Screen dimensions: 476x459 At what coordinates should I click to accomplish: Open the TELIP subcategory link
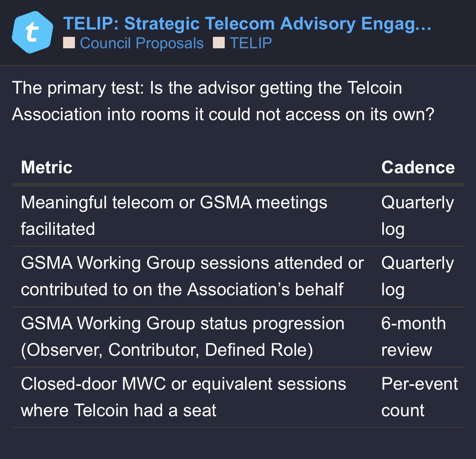click(x=251, y=43)
